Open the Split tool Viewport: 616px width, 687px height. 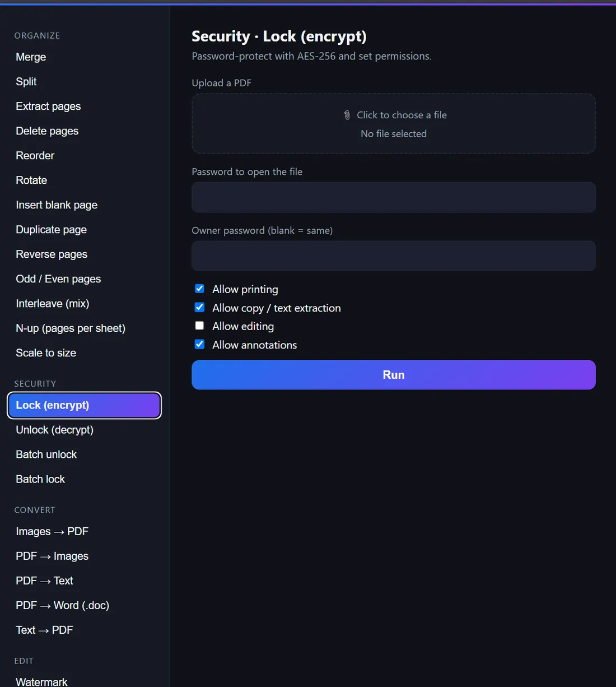84,82
